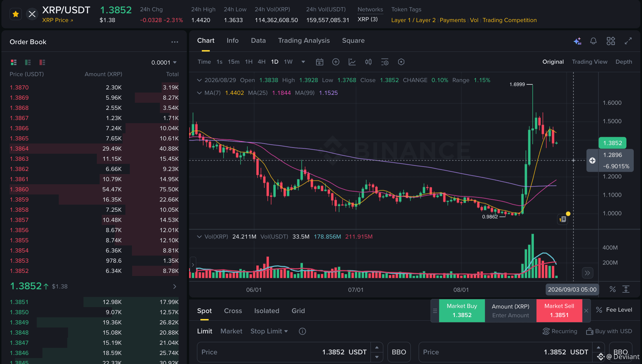Select the 15m interval
642x364 pixels.
tap(234, 62)
